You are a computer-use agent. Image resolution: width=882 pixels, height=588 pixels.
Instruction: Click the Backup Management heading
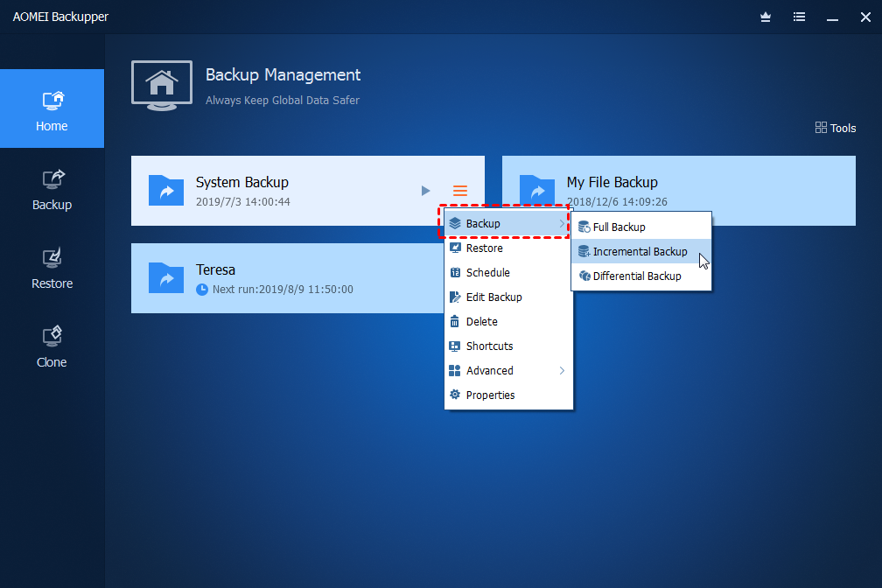point(283,75)
